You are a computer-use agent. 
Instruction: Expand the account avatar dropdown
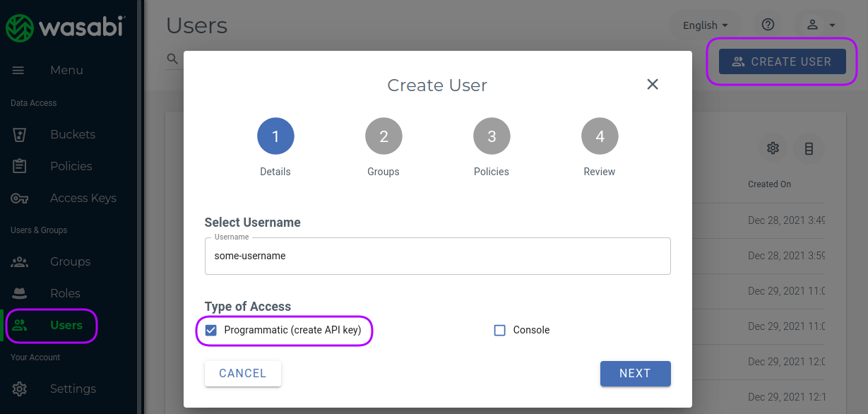point(819,24)
